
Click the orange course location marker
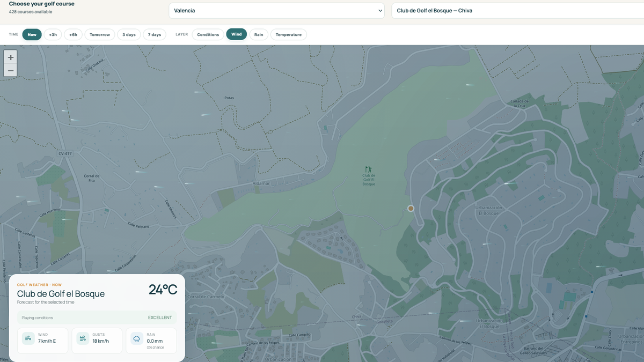pyautogui.click(x=411, y=208)
